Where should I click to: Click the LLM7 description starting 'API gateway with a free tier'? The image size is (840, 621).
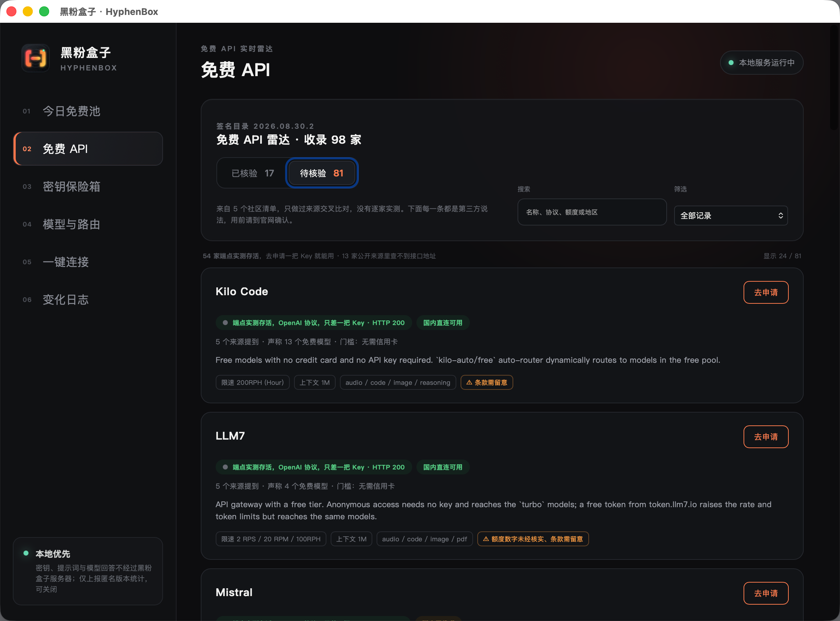click(494, 510)
